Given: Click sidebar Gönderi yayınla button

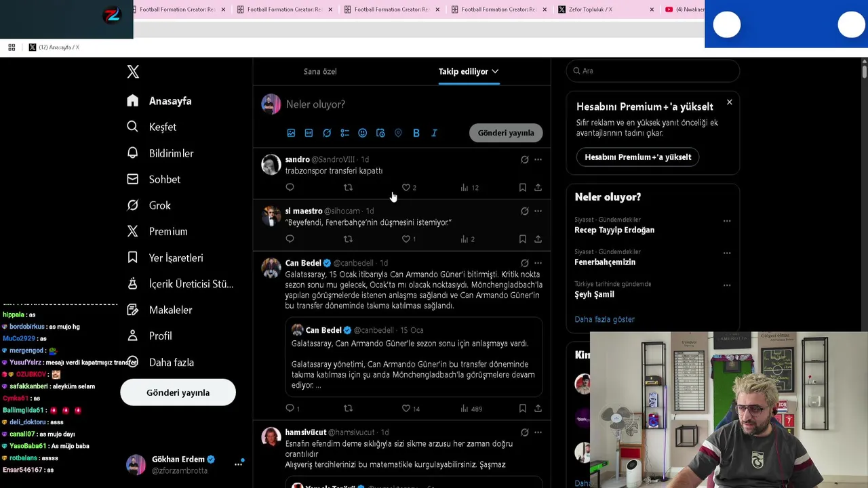Looking at the screenshot, I should coord(178,392).
